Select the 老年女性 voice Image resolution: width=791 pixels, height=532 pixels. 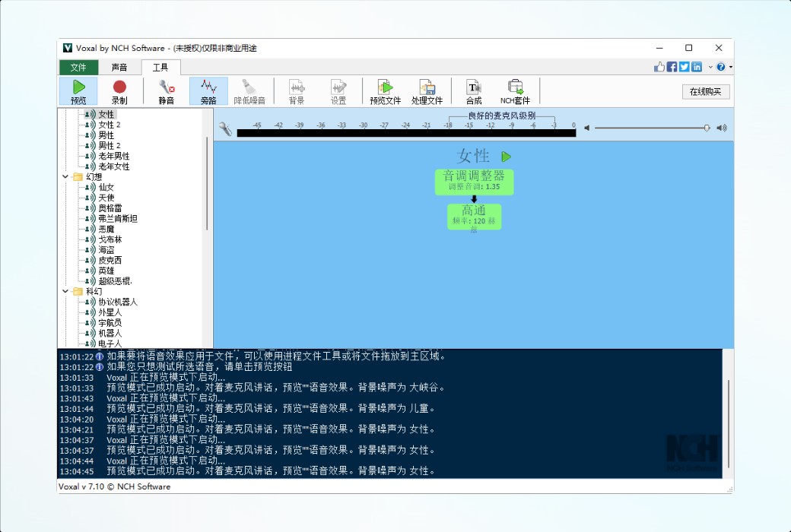click(114, 166)
